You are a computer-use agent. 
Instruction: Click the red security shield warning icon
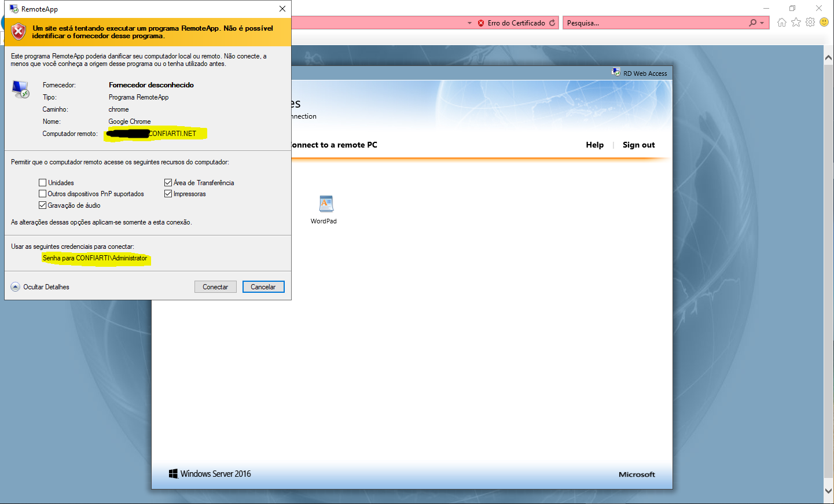coord(19,31)
